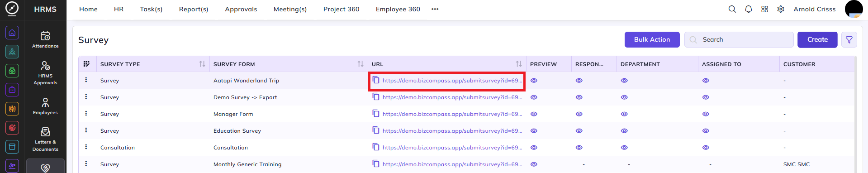This screenshot has width=868, height=173.
Task: Open the apps grid icon in the header
Action: (x=764, y=9)
